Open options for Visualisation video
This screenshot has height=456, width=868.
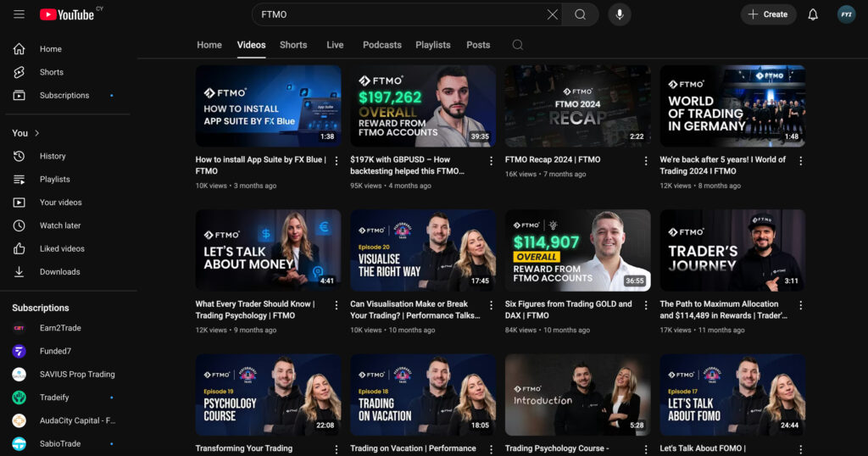[x=491, y=305]
